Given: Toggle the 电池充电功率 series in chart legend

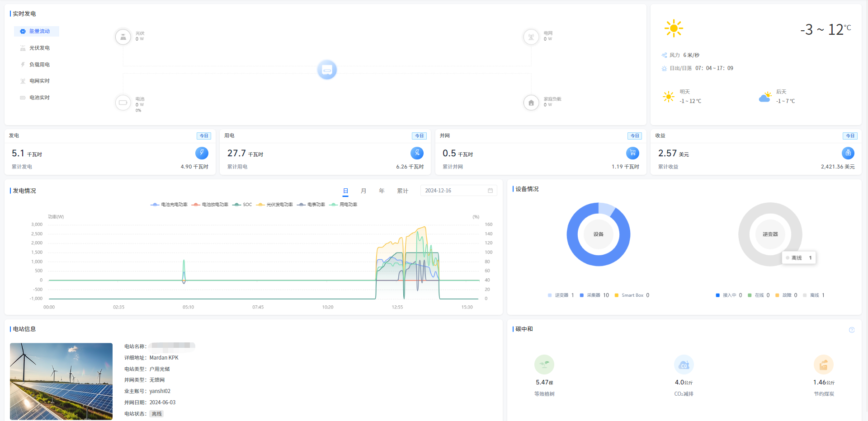Looking at the screenshot, I should coord(169,205).
